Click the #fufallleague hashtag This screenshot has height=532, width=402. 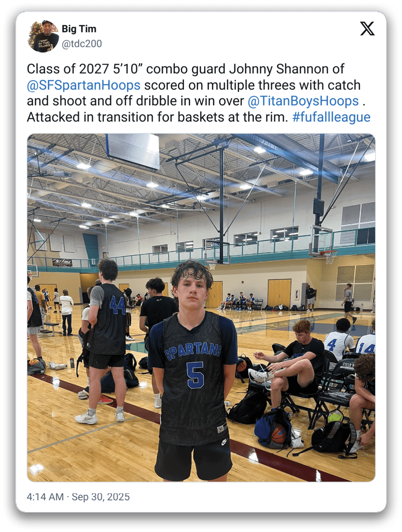pos(331,117)
